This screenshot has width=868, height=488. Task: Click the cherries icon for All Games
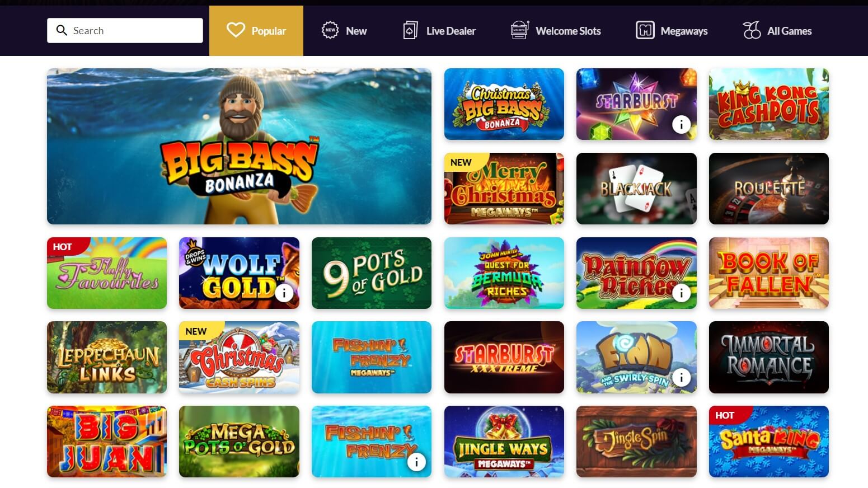click(752, 30)
